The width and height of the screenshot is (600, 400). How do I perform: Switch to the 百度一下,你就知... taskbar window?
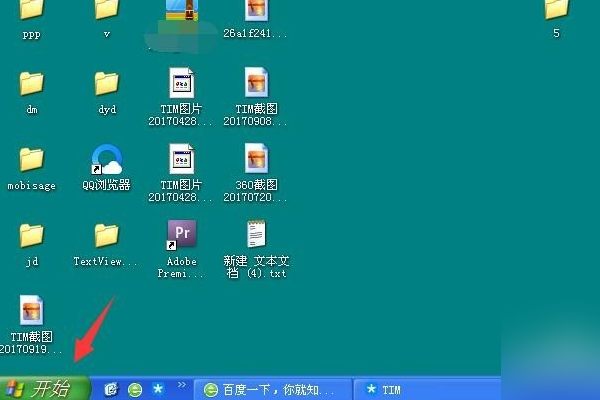(x=273, y=390)
